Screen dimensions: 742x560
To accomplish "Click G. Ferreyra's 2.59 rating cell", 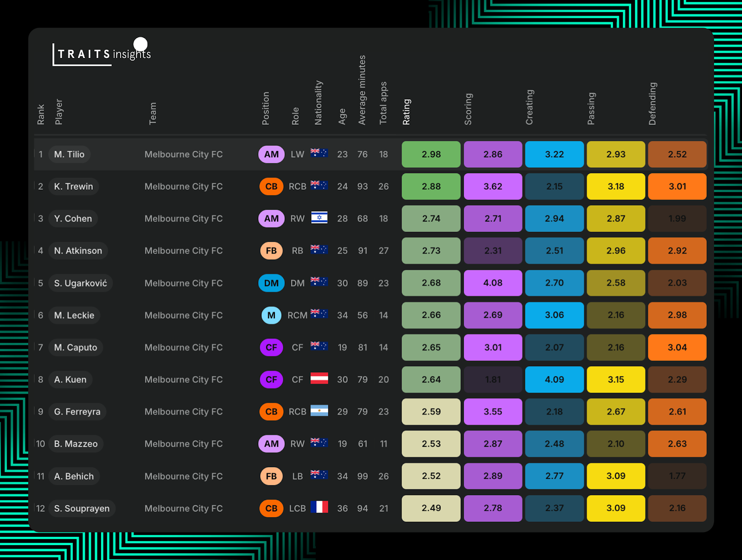I will click(x=431, y=412).
